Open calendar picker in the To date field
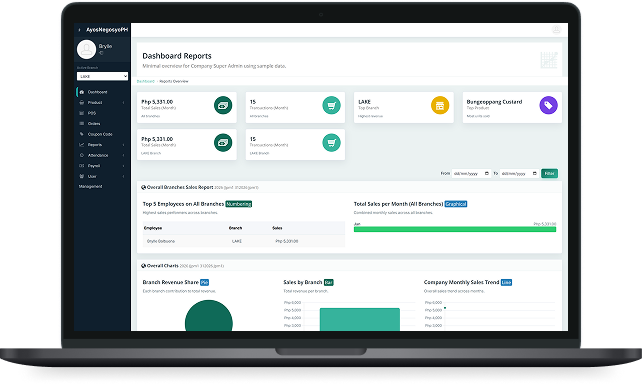642x385 pixels. (535, 173)
